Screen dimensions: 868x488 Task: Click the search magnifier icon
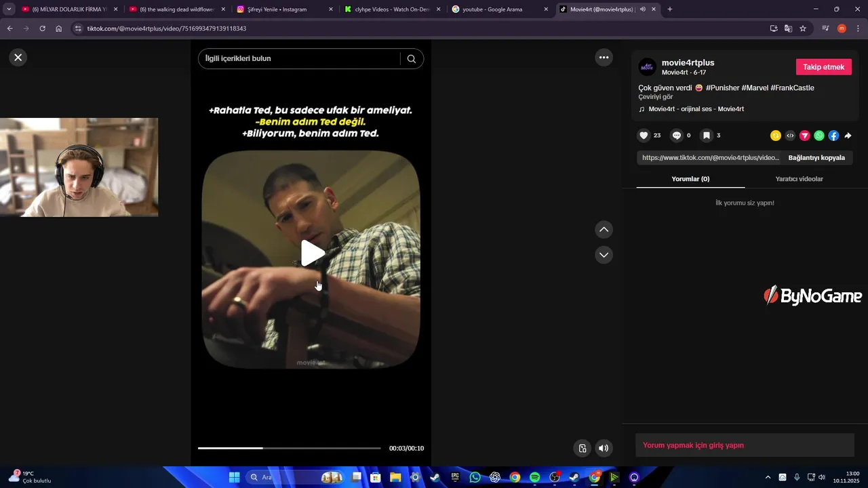click(412, 59)
